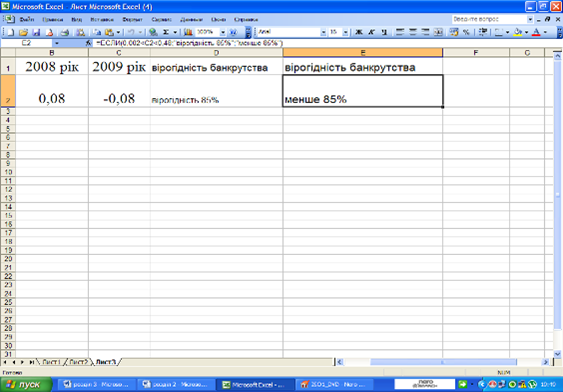Viewport: 563px width, 392px height.
Task: Click the пуск Start button
Action: point(26,384)
